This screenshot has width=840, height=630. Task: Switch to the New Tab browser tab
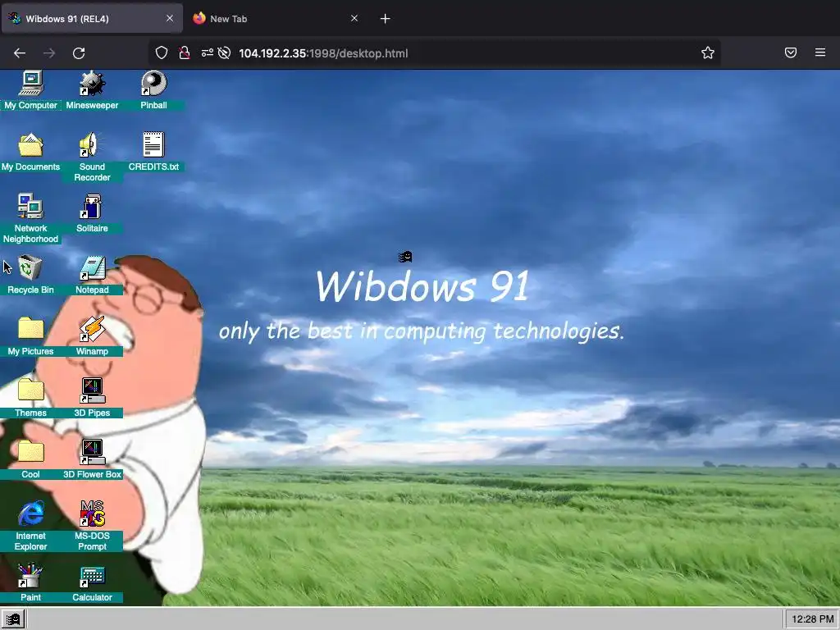[x=276, y=19]
